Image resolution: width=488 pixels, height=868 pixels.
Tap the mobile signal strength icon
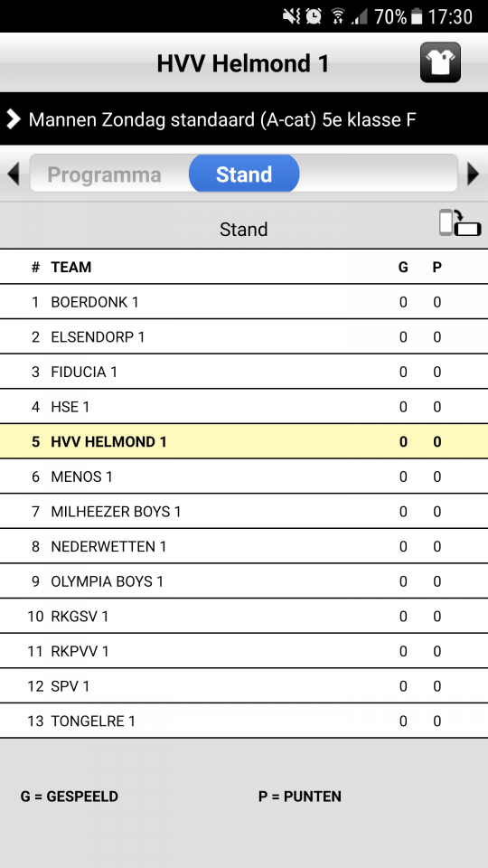(x=360, y=17)
